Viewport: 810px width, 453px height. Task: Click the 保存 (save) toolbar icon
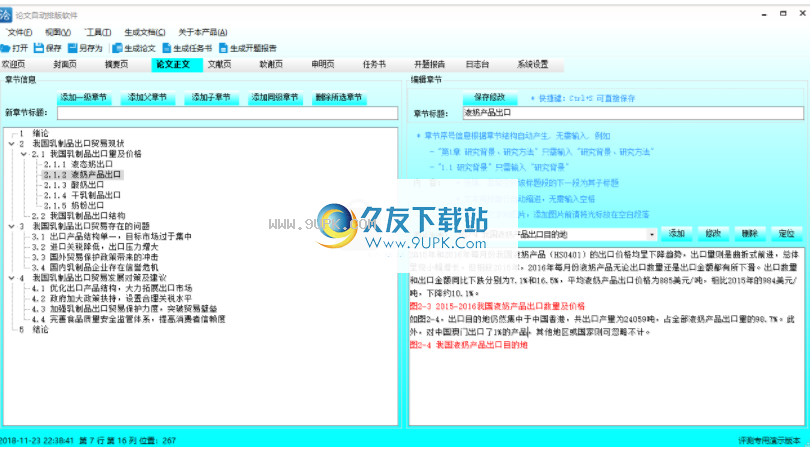(39, 48)
